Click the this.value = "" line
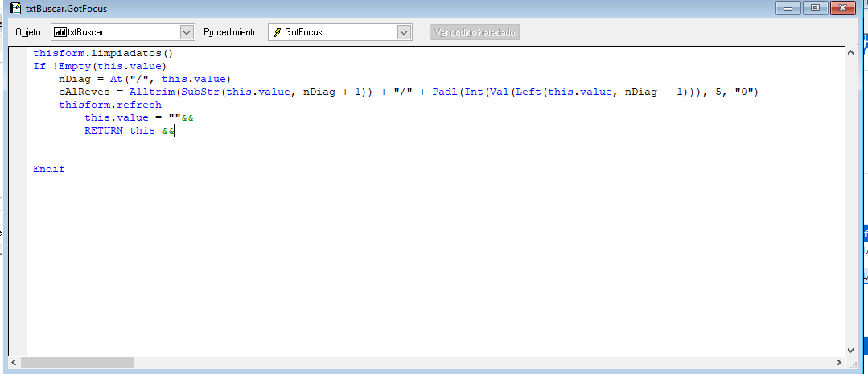The image size is (868, 374). (x=139, y=117)
